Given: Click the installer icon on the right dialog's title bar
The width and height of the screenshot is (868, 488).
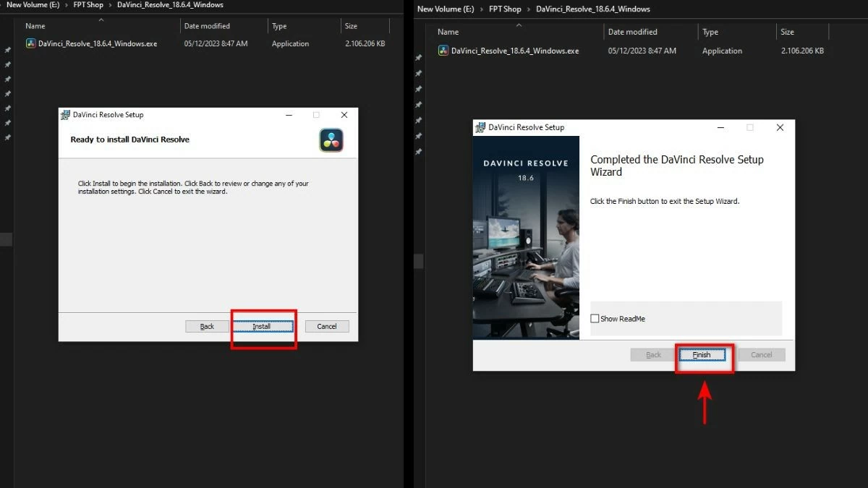Looking at the screenshot, I should click(480, 127).
